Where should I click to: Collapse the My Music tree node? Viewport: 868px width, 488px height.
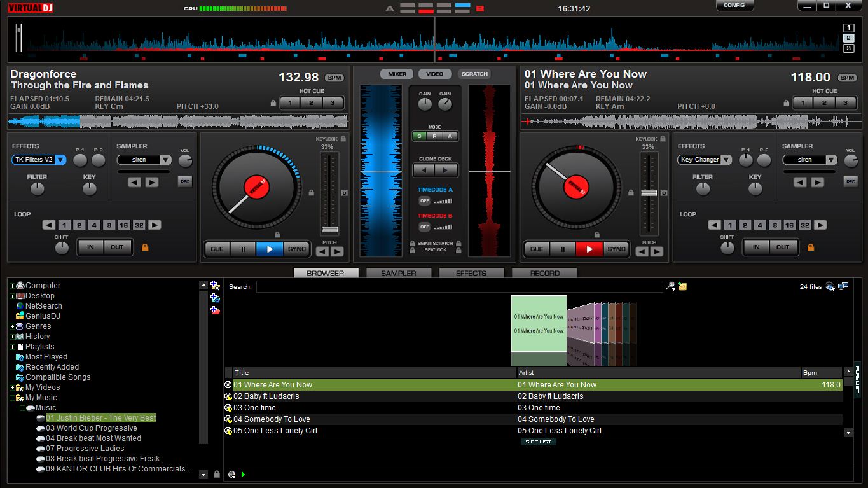[x=12, y=398]
